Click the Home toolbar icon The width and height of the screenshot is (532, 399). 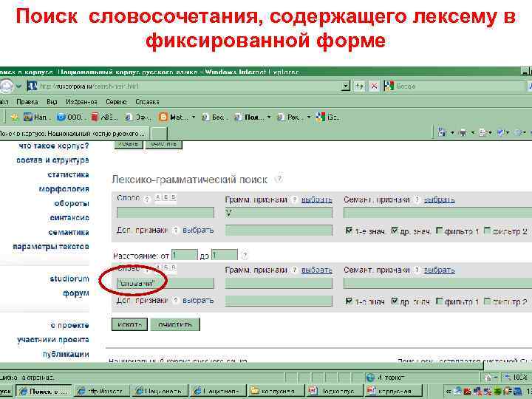[x=442, y=132]
